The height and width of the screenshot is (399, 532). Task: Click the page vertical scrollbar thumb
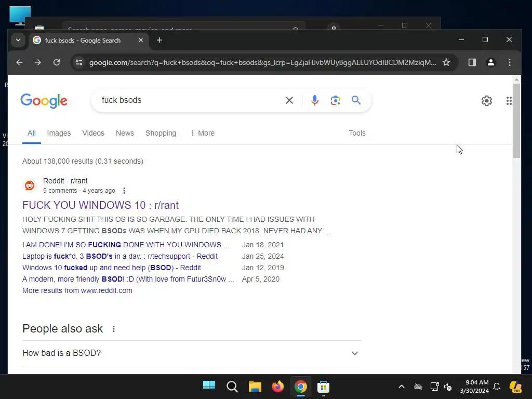click(x=516, y=121)
